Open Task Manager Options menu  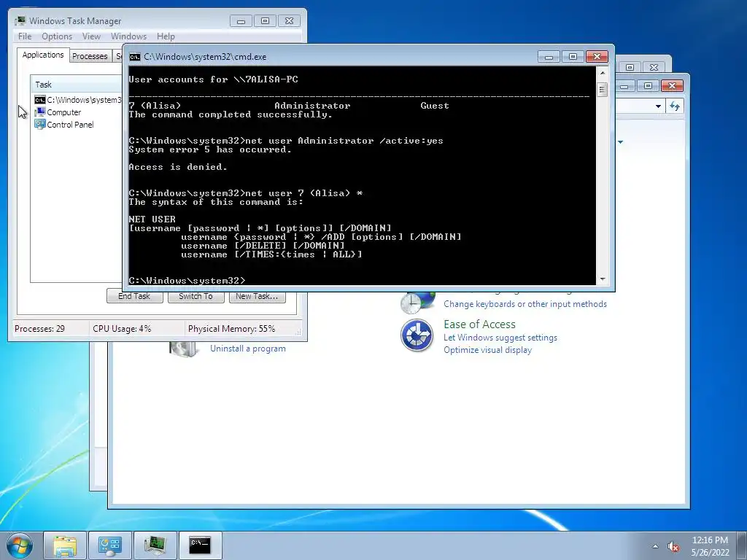click(57, 36)
